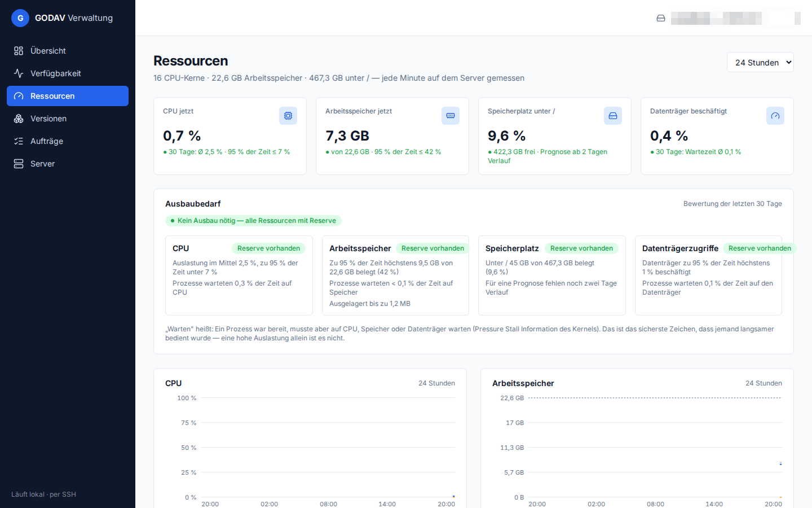Click the GODAV logo avatar

(x=20, y=18)
